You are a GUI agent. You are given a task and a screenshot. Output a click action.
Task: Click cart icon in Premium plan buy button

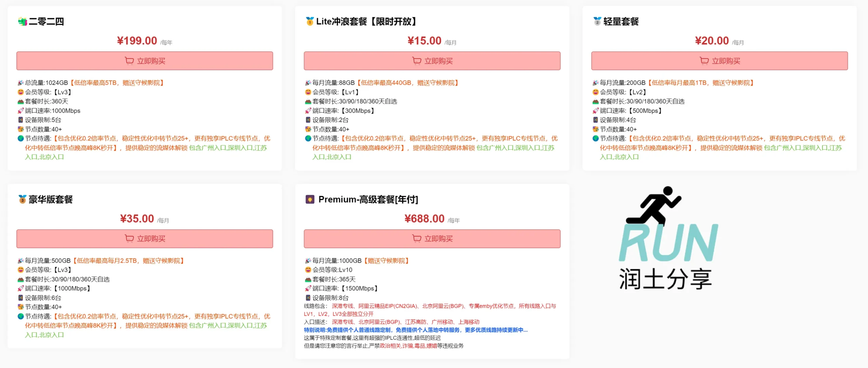click(x=417, y=239)
